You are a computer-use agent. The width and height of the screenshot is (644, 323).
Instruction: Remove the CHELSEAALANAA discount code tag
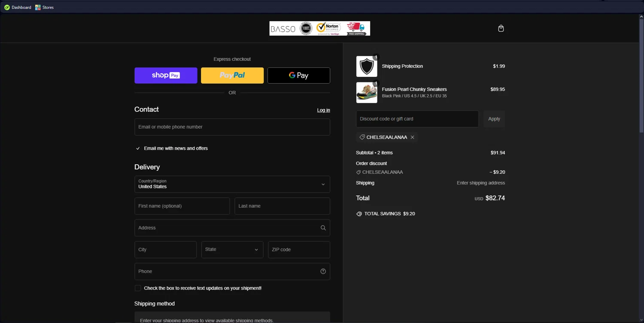point(413,137)
